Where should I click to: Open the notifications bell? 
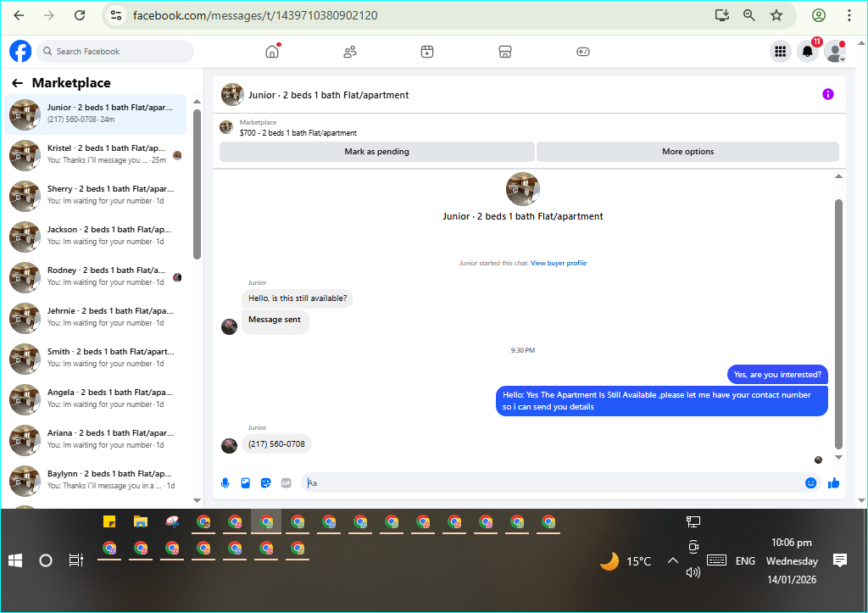[808, 52]
